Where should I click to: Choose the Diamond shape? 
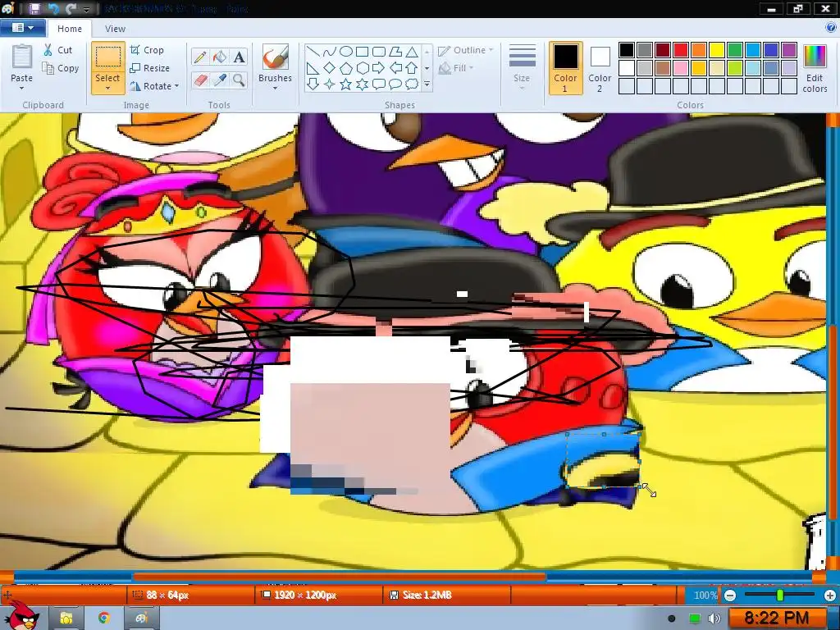pos(330,68)
